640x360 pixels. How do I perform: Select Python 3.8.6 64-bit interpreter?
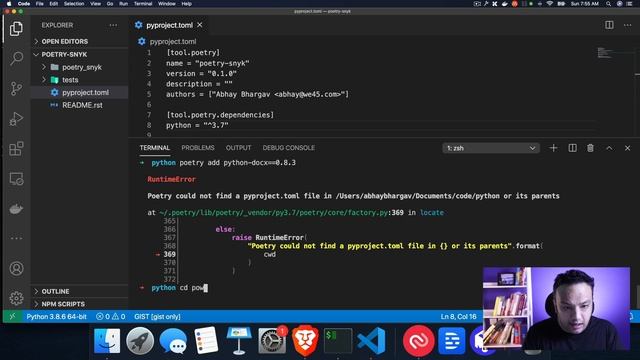click(x=56, y=316)
